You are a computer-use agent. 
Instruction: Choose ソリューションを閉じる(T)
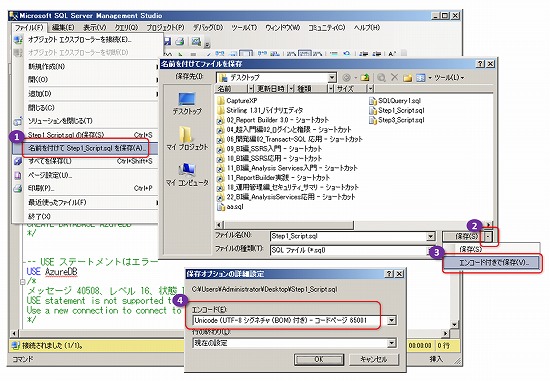[85, 121]
